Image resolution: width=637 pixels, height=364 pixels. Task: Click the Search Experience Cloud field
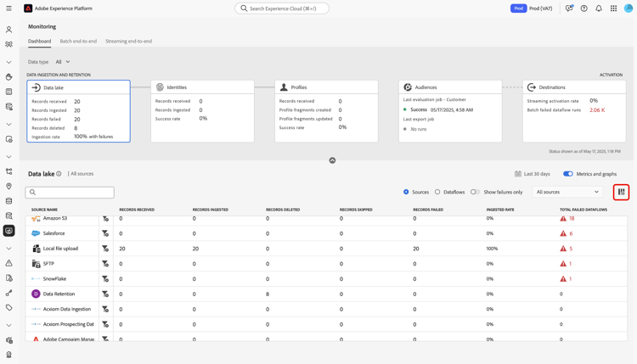click(x=282, y=8)
